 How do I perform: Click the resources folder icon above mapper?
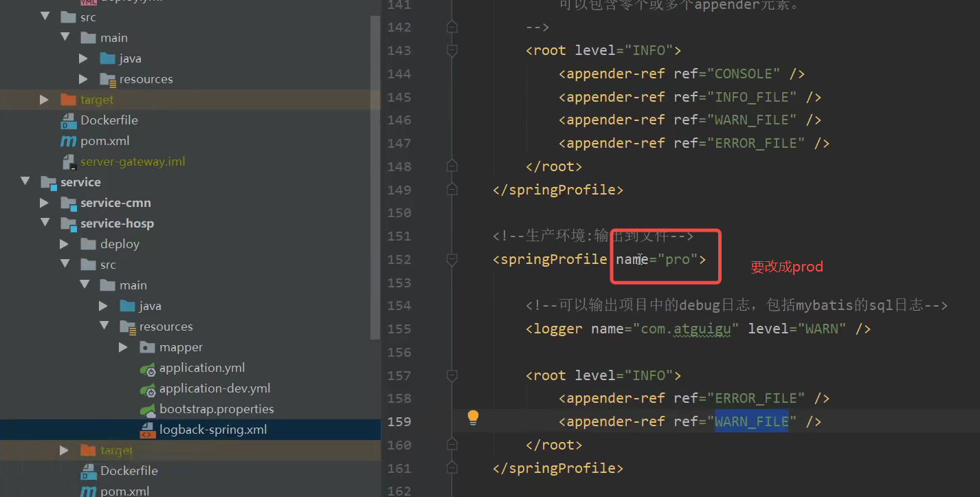(127, 327)
